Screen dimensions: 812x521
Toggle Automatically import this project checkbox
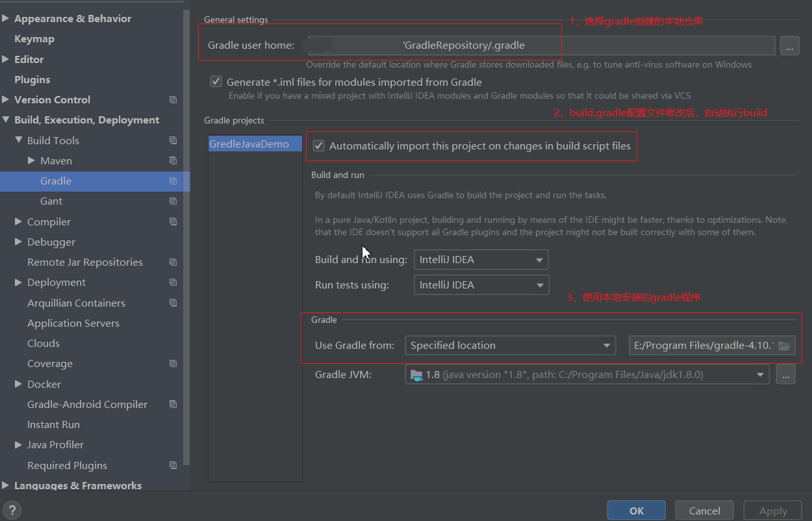318,146
